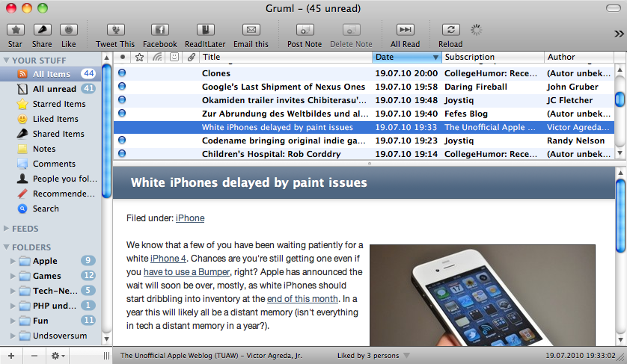Expand the Games folder

click(13, 276)
